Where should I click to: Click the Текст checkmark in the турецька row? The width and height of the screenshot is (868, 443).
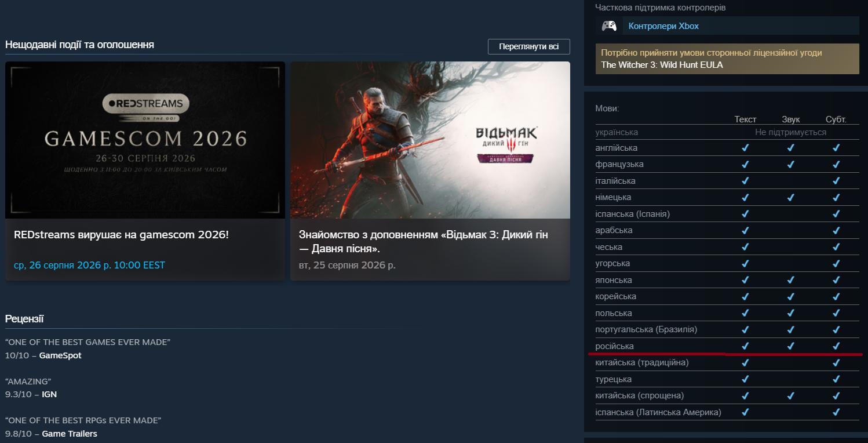[x=745, y=379]
